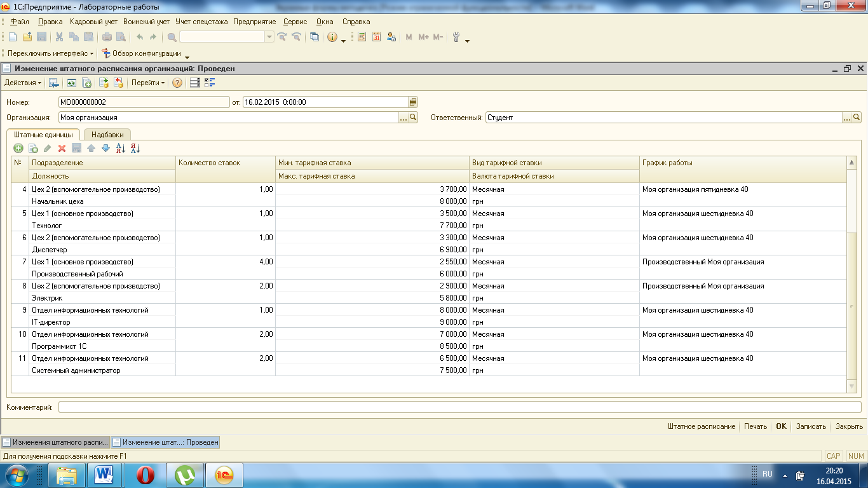Click the question mark help icon in document toolbar
868x488 pixels.
pos(177,83)
